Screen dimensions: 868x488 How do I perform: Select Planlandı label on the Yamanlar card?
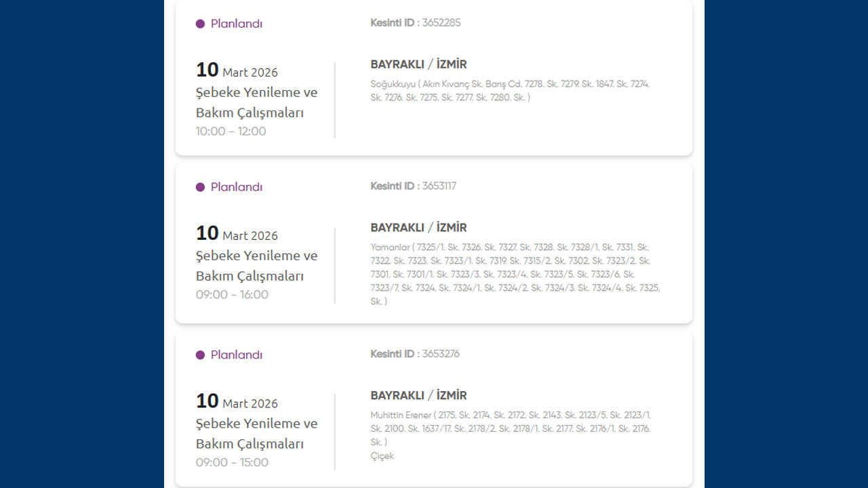[236, 187]
